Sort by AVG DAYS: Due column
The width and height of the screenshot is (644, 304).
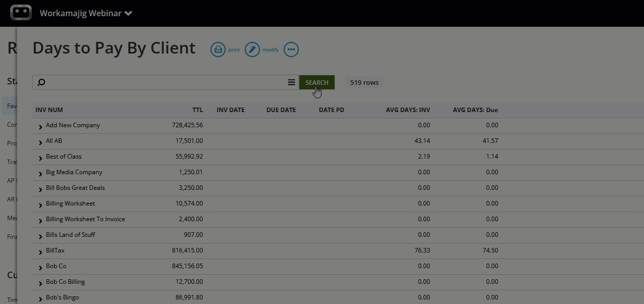[x=475, y=110]
